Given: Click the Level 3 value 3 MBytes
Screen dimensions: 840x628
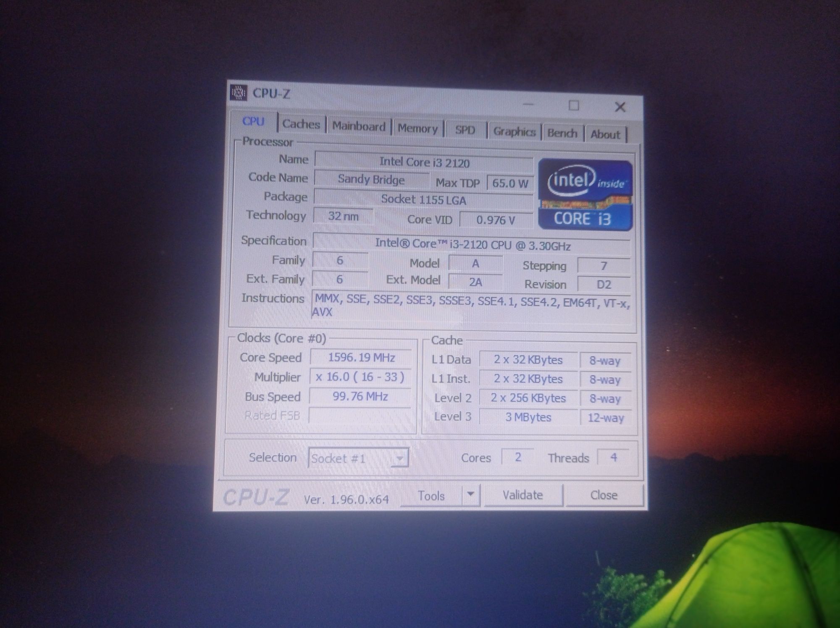Looking at the screenshot, I should point(528,417).
